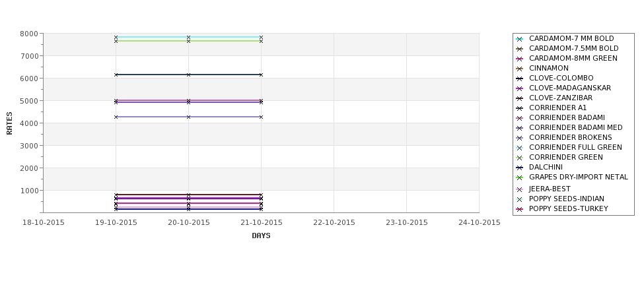Select the CORRIENDER BADAMI MED legend entry

click(x=576, y=127)
